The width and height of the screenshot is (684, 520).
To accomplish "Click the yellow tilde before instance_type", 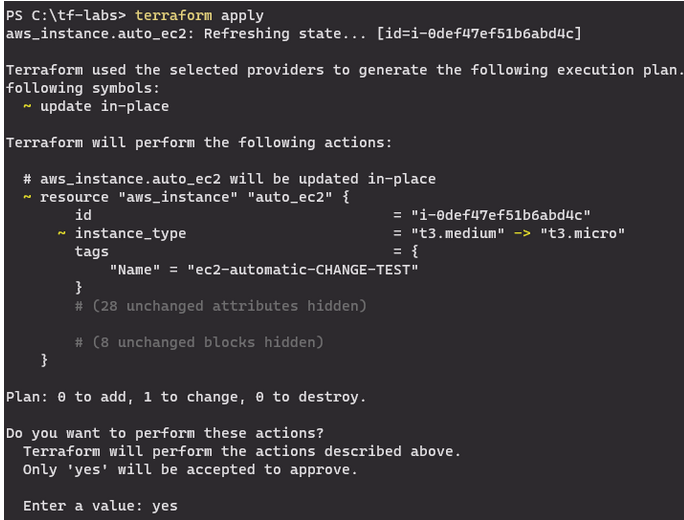I will (x=62, y=233).
